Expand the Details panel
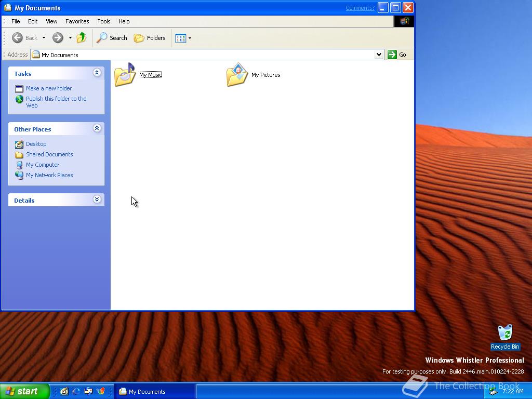Screen dimensions: 532x399 [97, 199]
